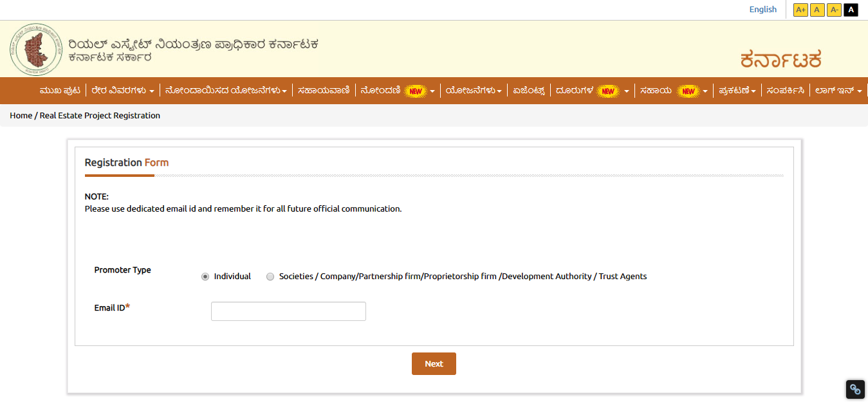Click the A- decrease font size icon
This screenshot has width=868, height=402.
tap(834, 10)
